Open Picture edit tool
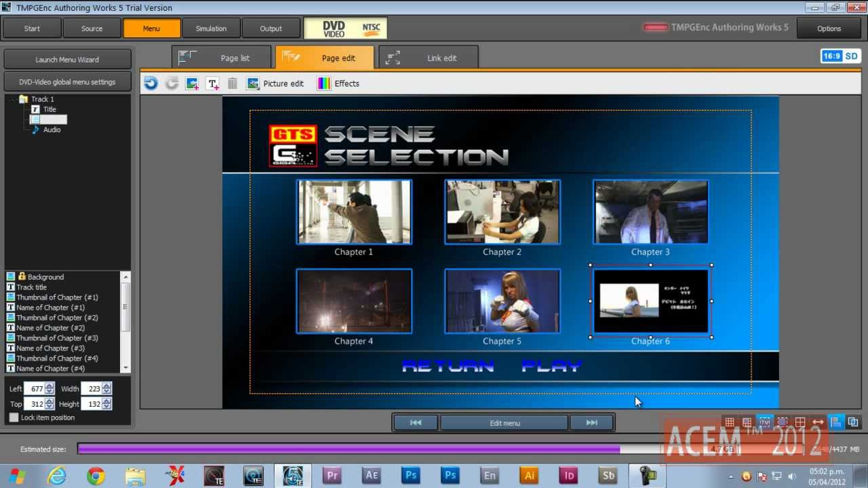Viewport: 868px width, 488px height. click(275, 83)
